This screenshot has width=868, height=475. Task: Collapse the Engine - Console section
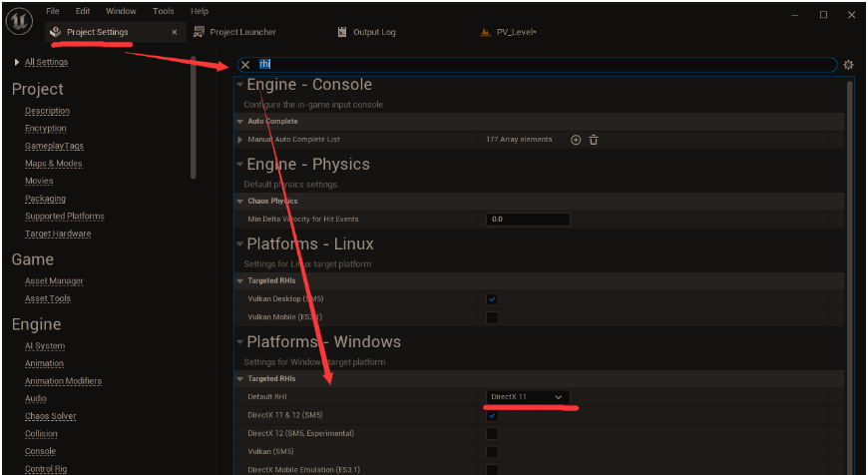[x=239, y=85]
